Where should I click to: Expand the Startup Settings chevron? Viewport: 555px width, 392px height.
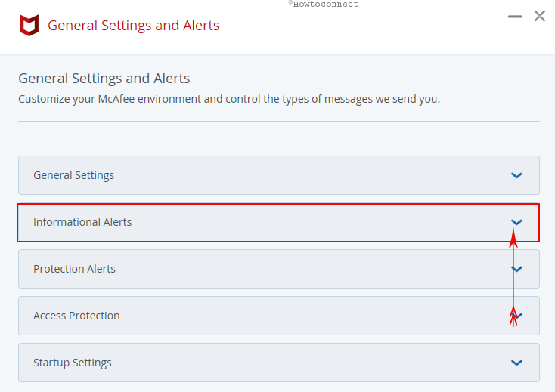pyautogui.click(x=516, y=363)
